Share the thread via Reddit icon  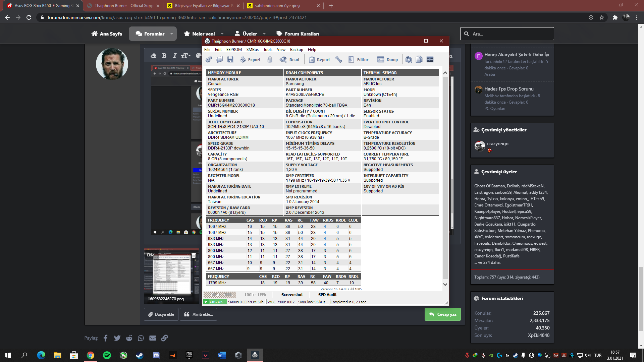point(129,338)
